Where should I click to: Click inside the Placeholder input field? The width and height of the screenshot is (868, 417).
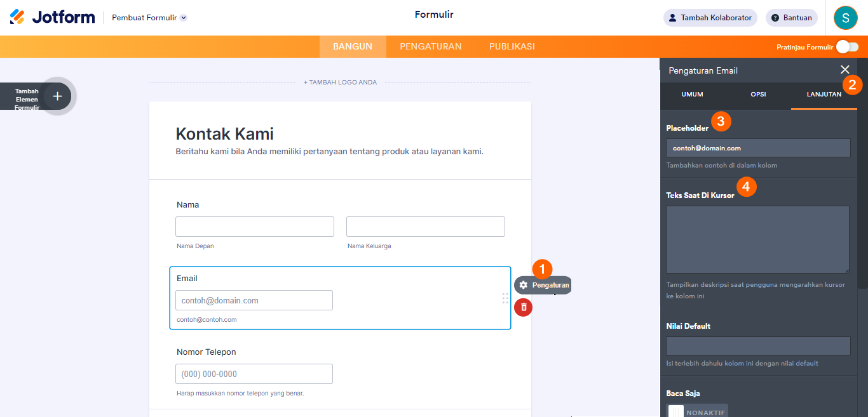tap(757, 147)
